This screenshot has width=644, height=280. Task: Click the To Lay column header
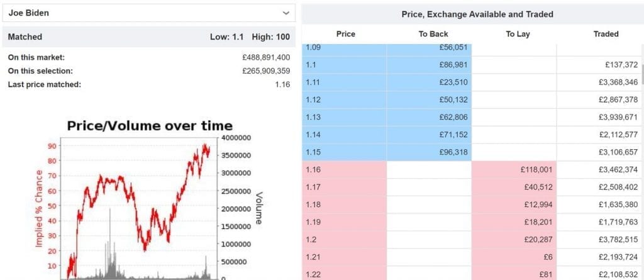[x=518, y=34]
